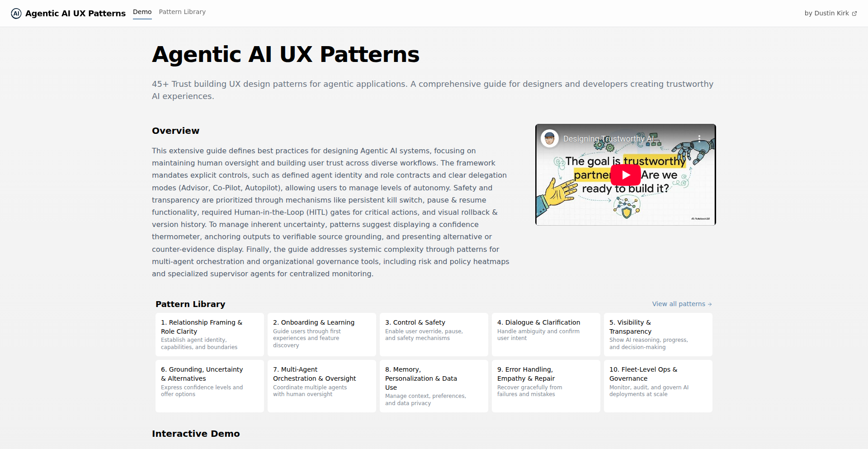Open the 'Relationship Framing & Role Clarity' card

(209, 335)
